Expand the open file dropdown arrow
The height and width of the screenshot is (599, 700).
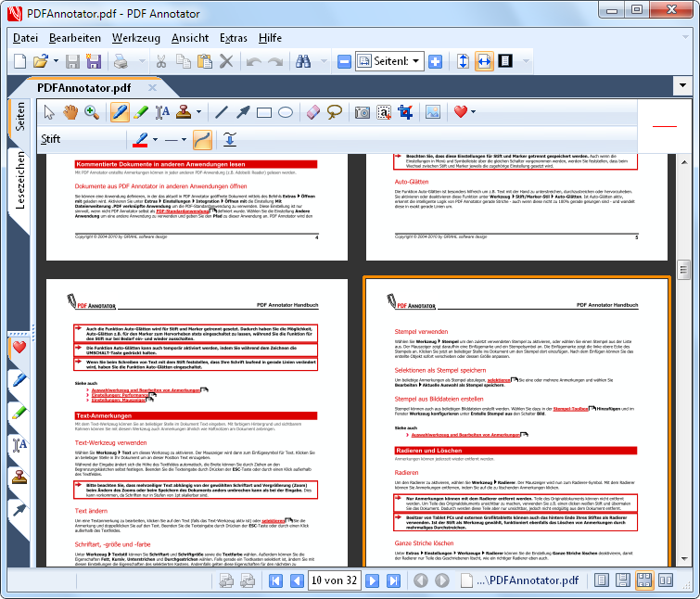56,61
